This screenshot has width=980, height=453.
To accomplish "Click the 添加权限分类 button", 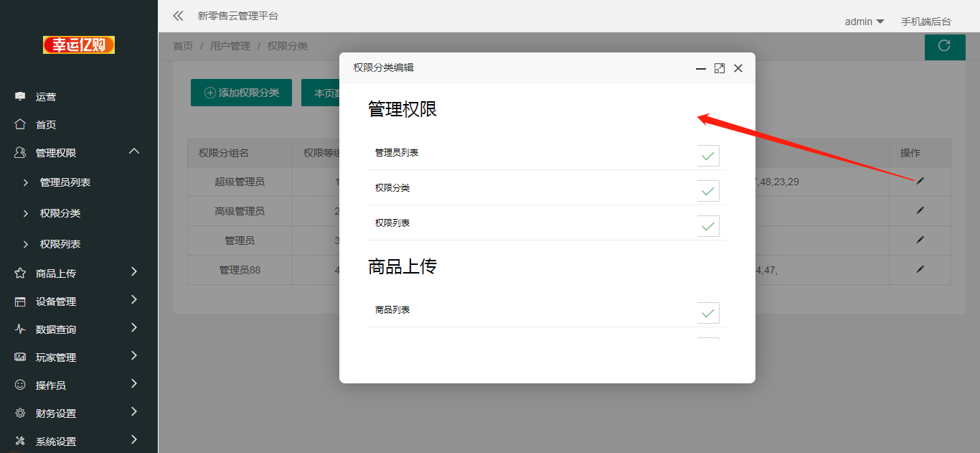I will tap(241, 93).
